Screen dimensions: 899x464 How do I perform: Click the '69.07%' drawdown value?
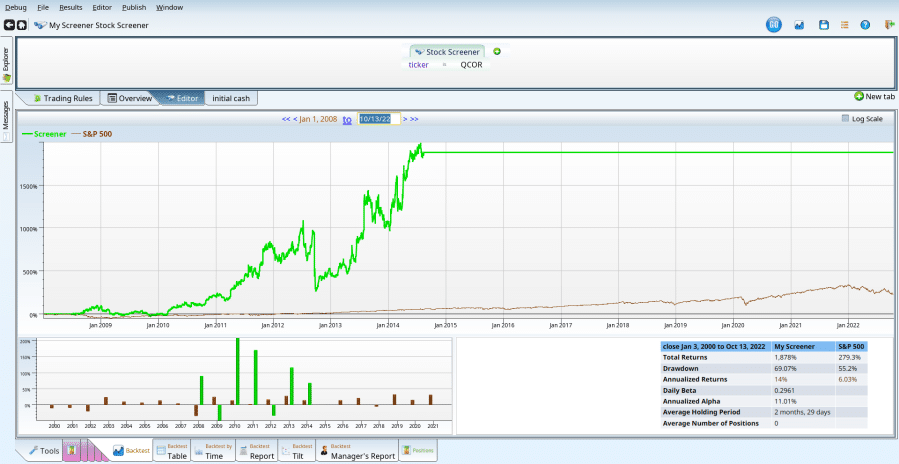tap(785, 368)
